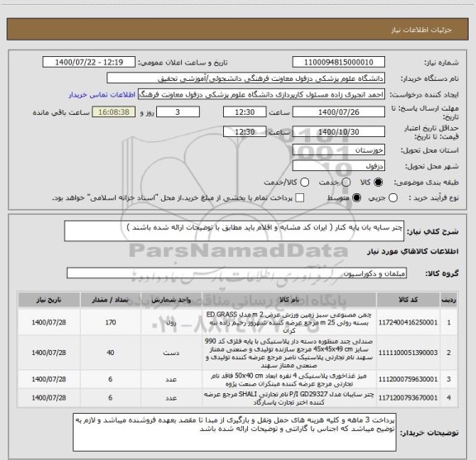The height and width of the screenshot is (460, 476).
Task: Click the تعداد / مقدار column header
Action: 110,300
